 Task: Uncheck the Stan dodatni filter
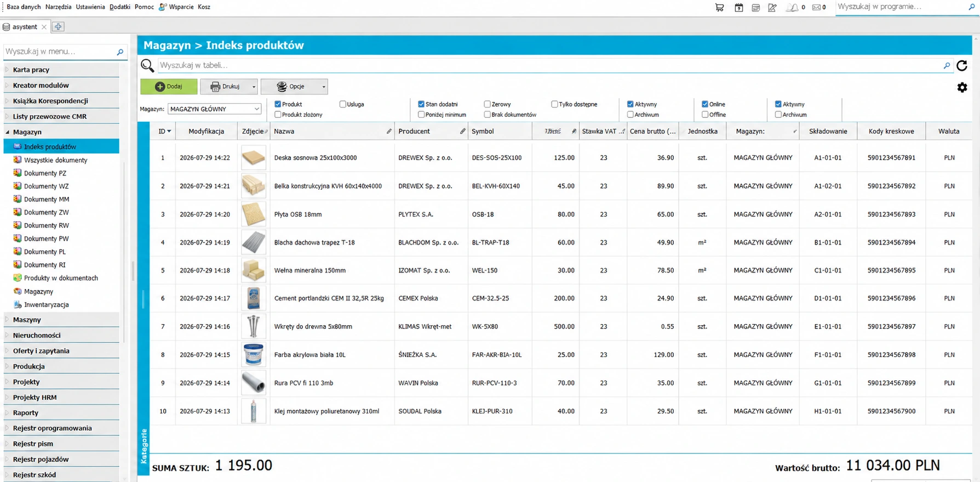(x=421, y=104)
